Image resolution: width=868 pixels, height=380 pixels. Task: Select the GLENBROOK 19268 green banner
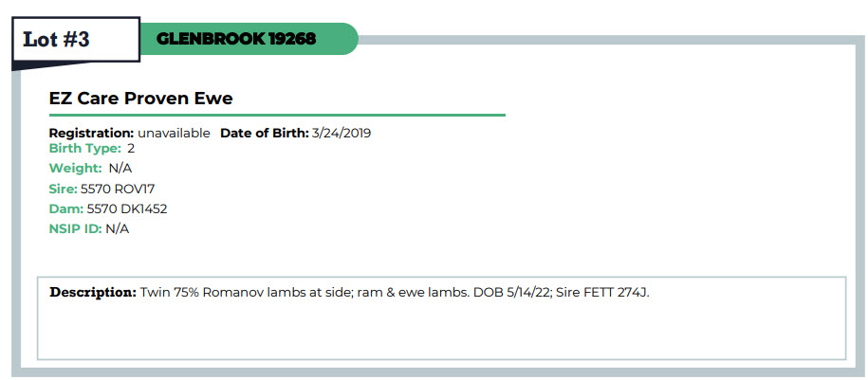click(x=249, y=39)
